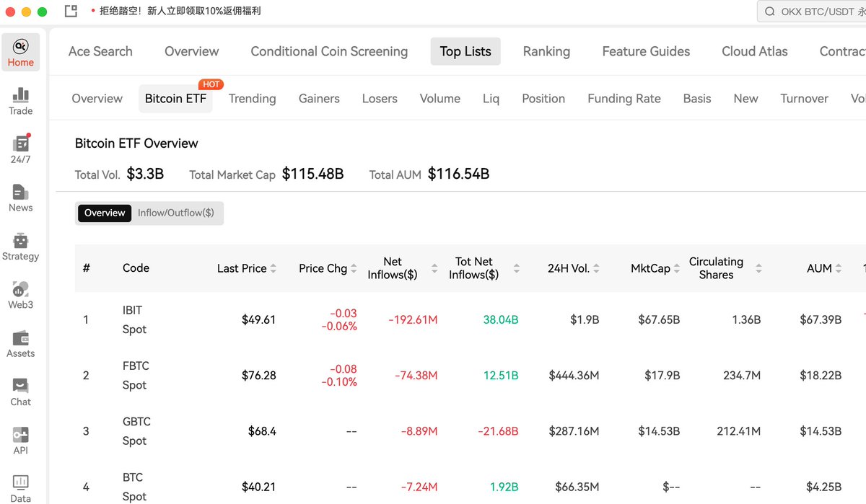
Task: Open the Chat sidebar icon
Action: coord(21,392)
